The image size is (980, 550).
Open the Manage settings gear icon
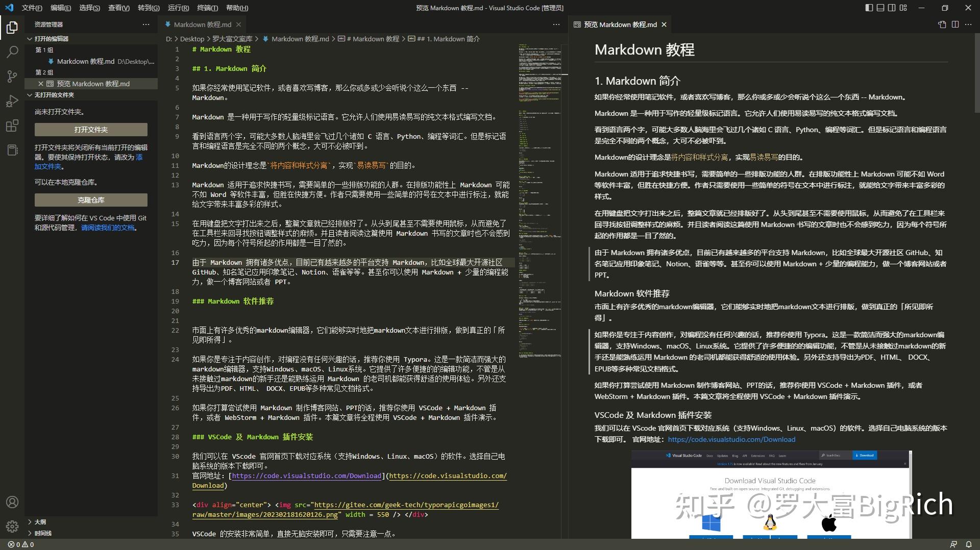coord(12,527)
